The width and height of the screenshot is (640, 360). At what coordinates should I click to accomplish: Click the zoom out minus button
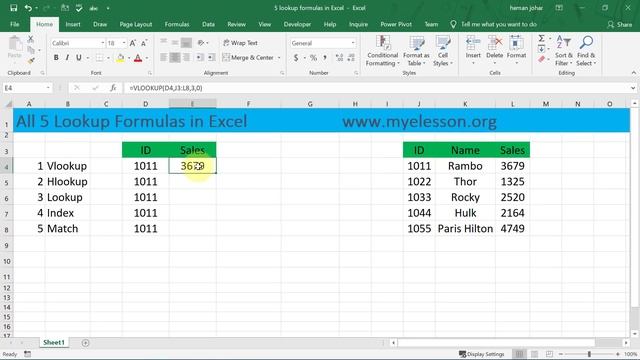(561, 354)
